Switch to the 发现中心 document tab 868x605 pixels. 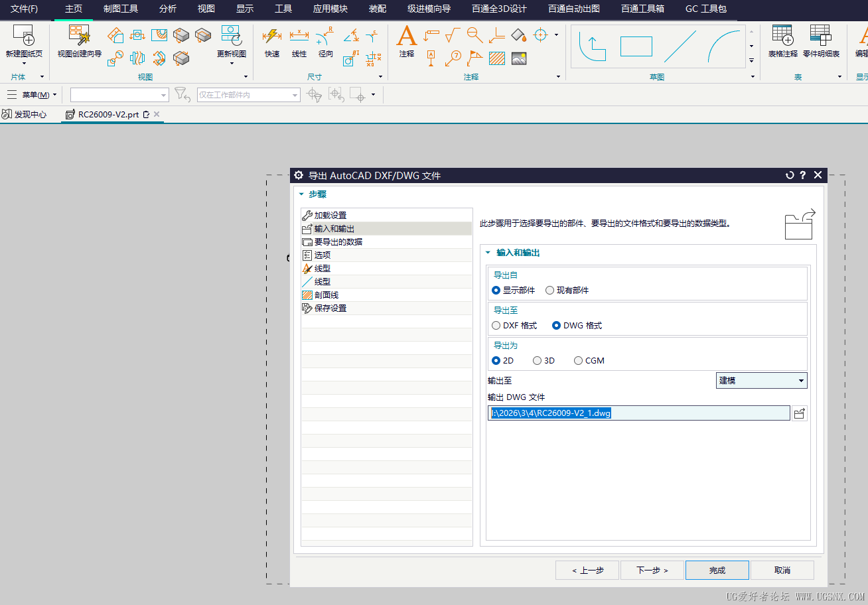(x=25, y=115)
